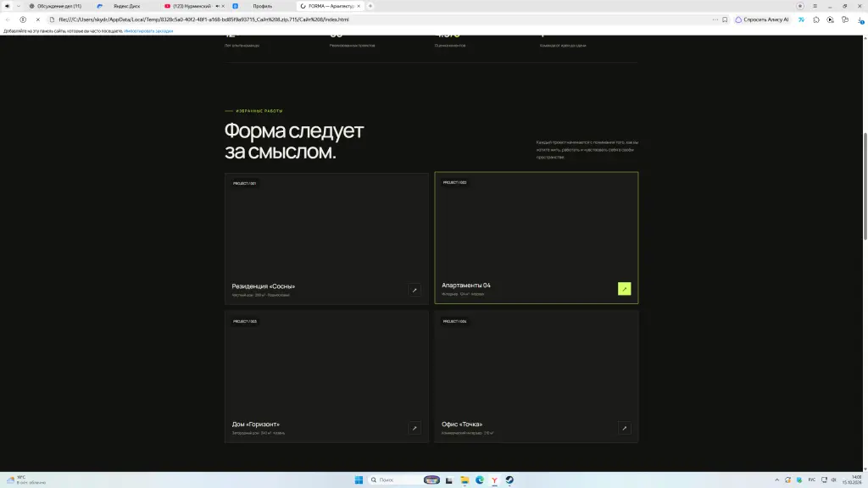Open the downloads icon

click(x=860, y=20)
